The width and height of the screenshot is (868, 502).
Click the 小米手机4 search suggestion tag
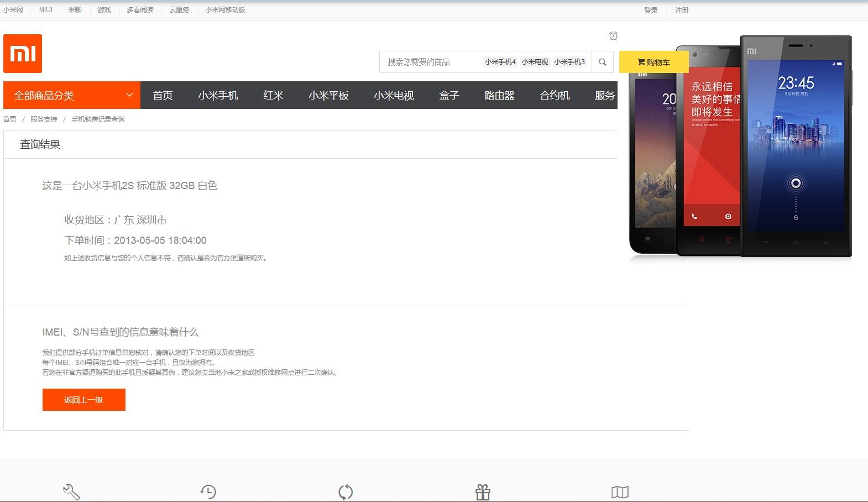click(500, 62)
